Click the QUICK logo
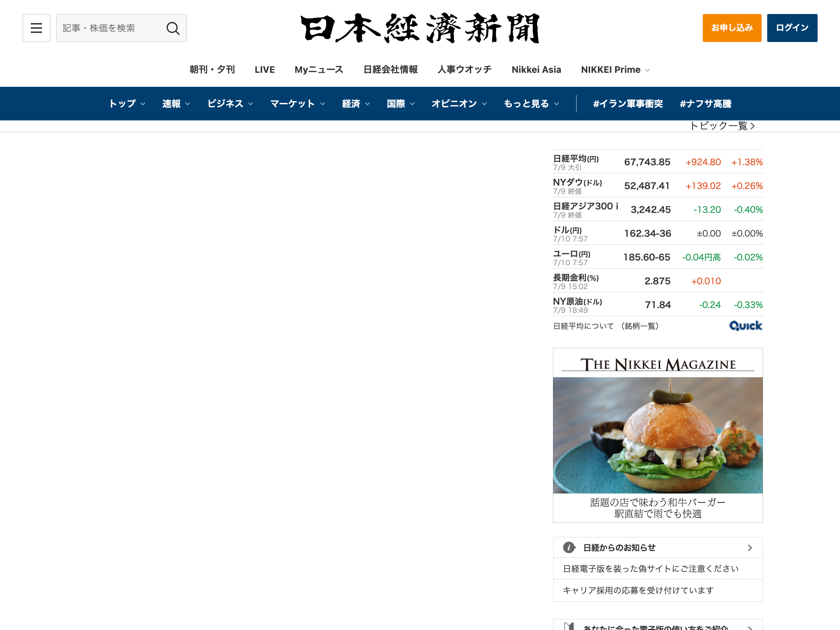 [x=745, y=326]
